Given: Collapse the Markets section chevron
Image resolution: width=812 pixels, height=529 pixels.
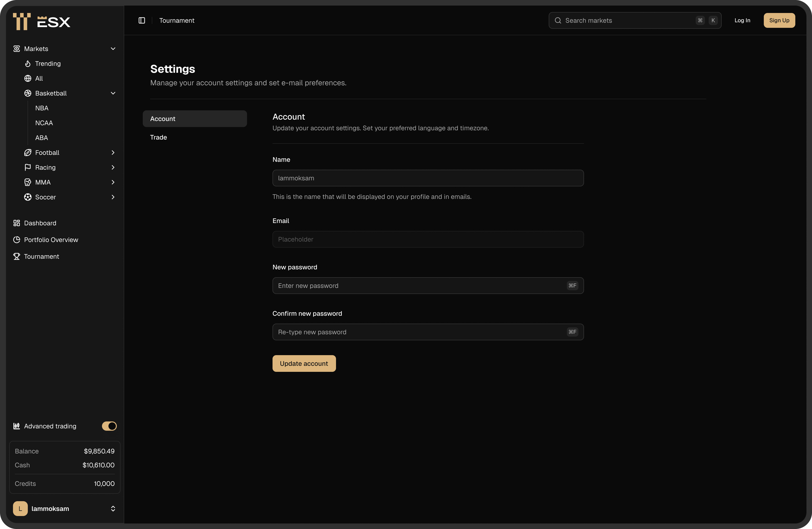Looking at the screenshot, I should click(x=113, y=49).
